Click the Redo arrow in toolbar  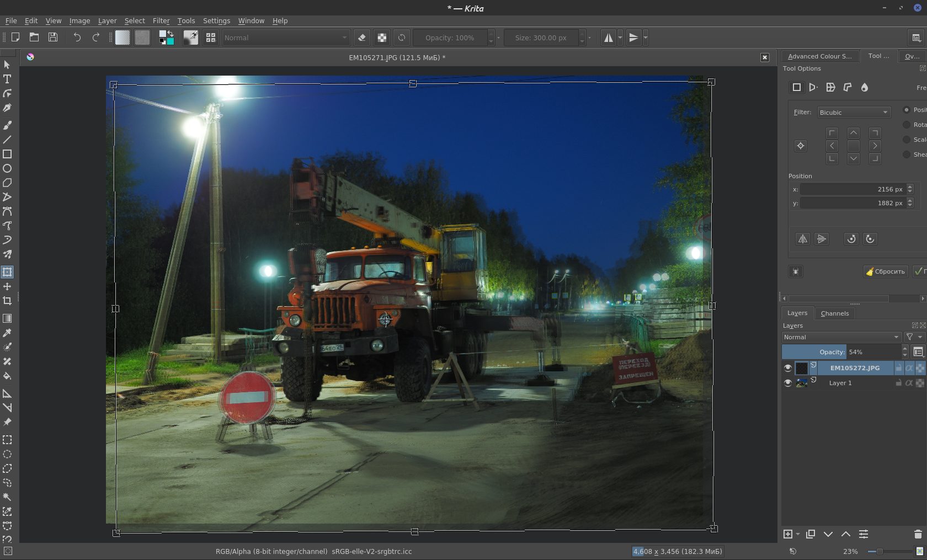(96, 38)
